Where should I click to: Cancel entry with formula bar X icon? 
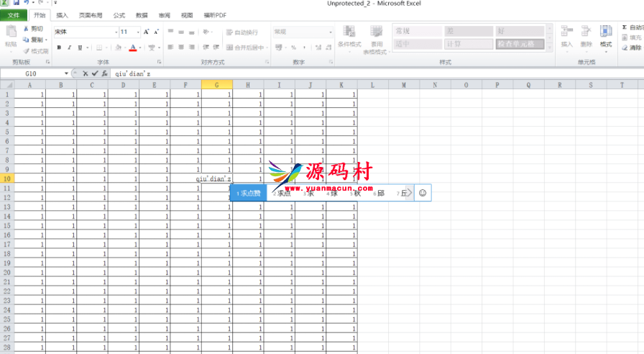tap(86, 73)
